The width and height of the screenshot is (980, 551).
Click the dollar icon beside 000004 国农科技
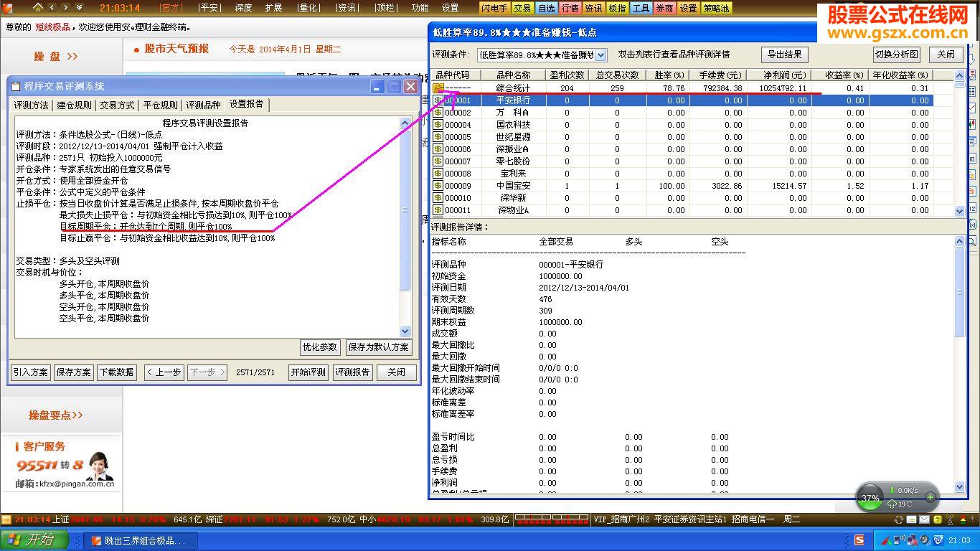[x=438, y=125]
